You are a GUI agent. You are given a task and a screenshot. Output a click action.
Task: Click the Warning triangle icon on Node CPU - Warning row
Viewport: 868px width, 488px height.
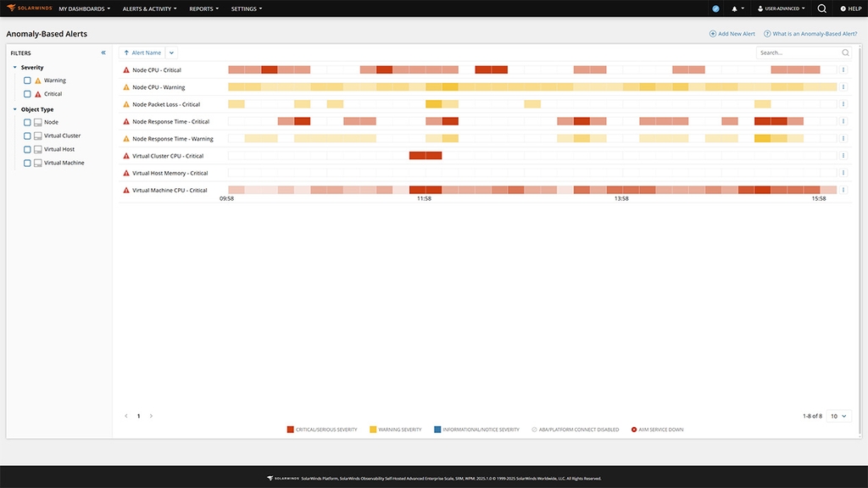pyautogui.click(x=125, y=86)
